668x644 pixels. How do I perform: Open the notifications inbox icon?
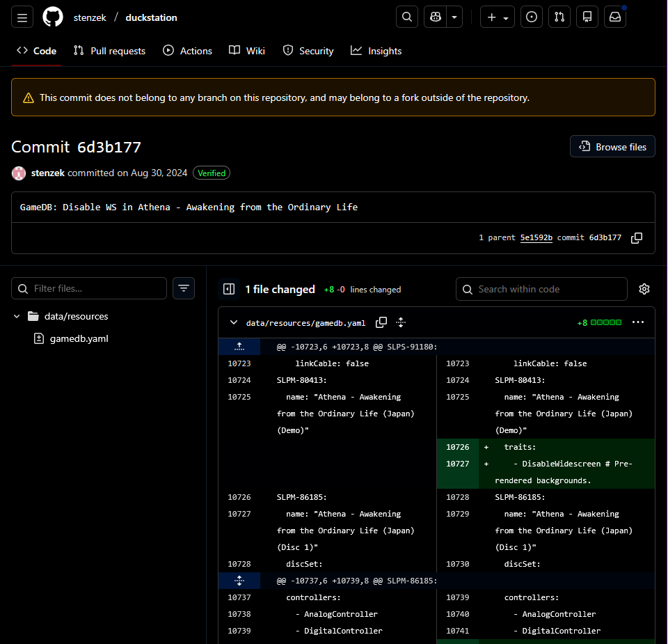615,17
